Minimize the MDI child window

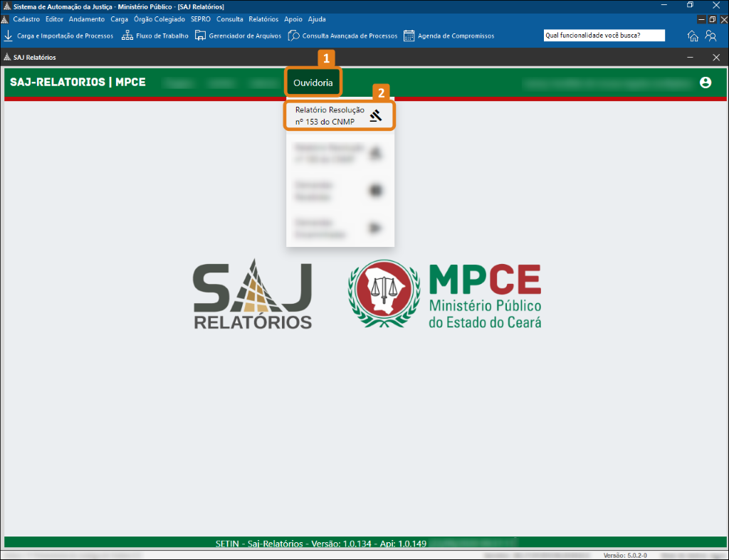pyautogui.click(x=701, y=19)
